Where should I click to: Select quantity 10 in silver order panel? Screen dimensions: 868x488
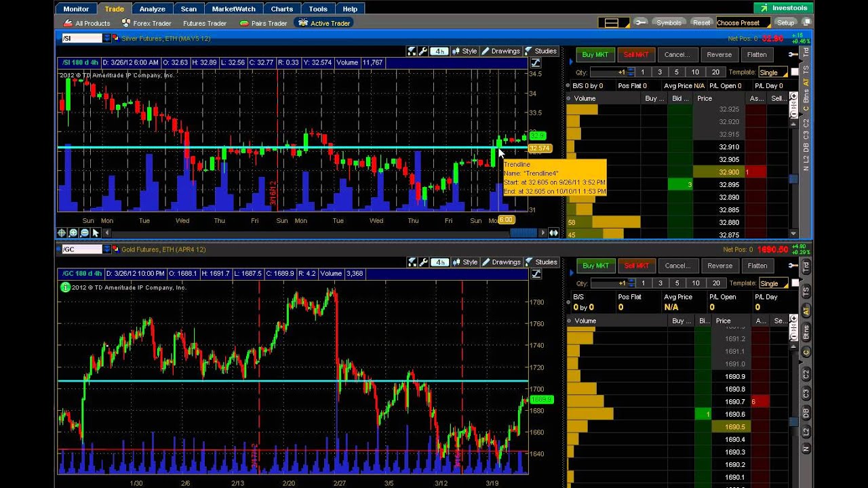click(x=695, y=72)
